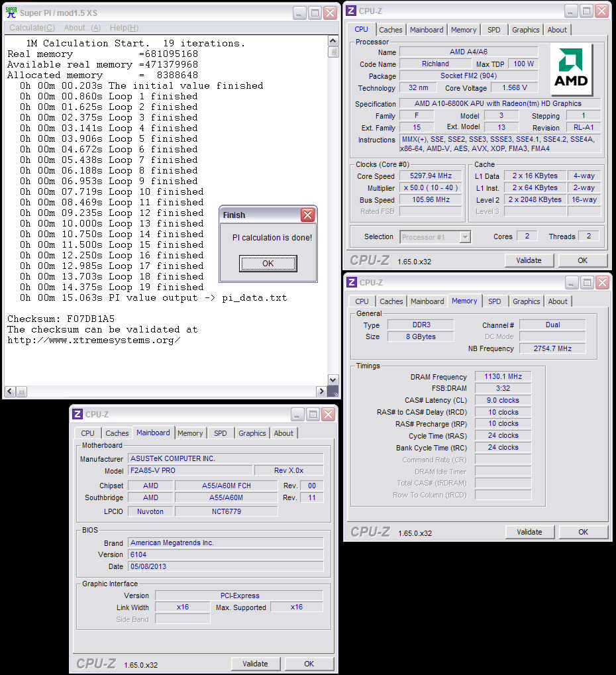616x675 pixels.
Task: Click the Super PI app icon in title bar
Action: (11, 13)
